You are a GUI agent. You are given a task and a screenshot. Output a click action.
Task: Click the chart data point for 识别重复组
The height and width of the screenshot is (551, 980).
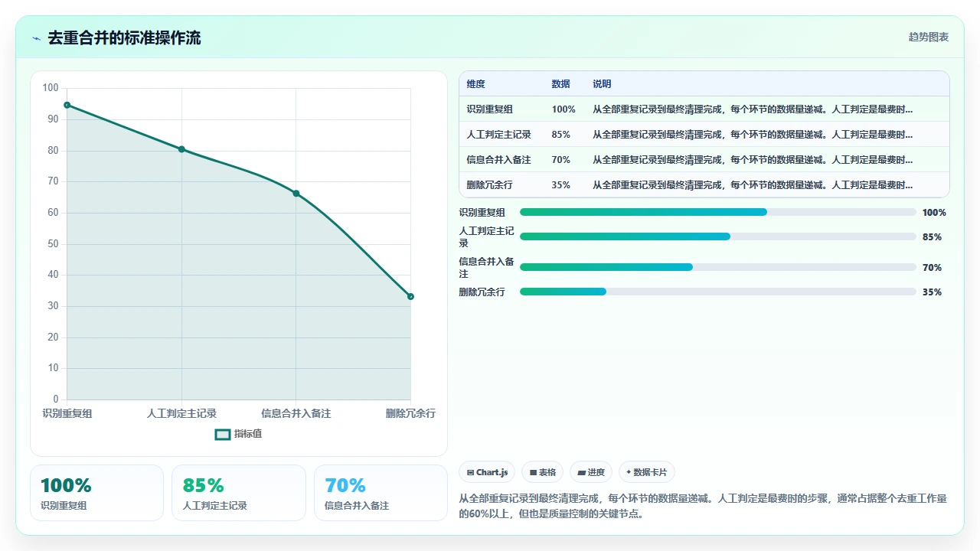pyautogui.click(x=67, y=105)
